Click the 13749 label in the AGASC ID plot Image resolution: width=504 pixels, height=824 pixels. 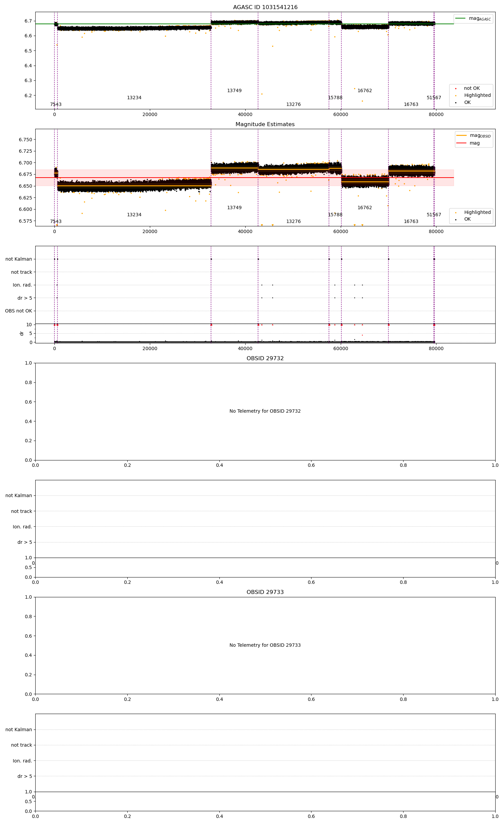coord(234,91)
